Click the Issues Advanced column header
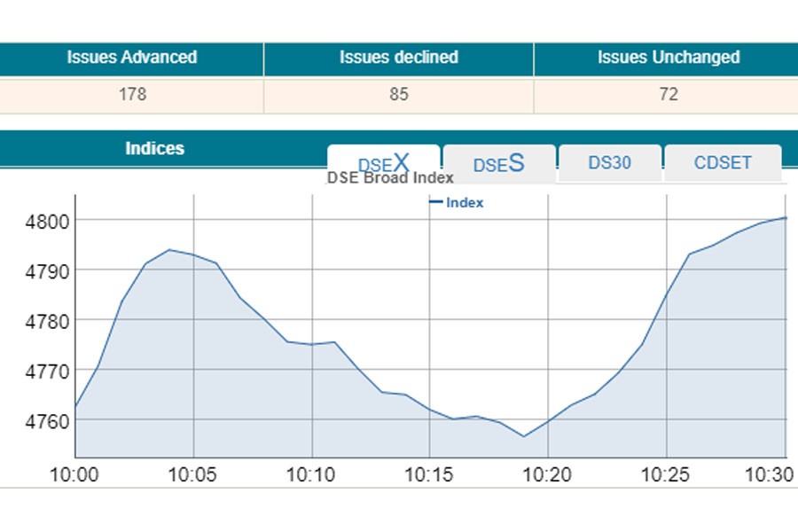This screenshot has height=532, width=798. (x=131, y=58)
